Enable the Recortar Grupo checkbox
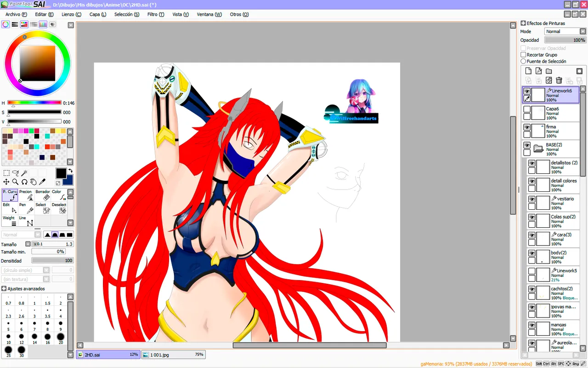The width and height of the screenshot is (588, 368). [523, 55]
